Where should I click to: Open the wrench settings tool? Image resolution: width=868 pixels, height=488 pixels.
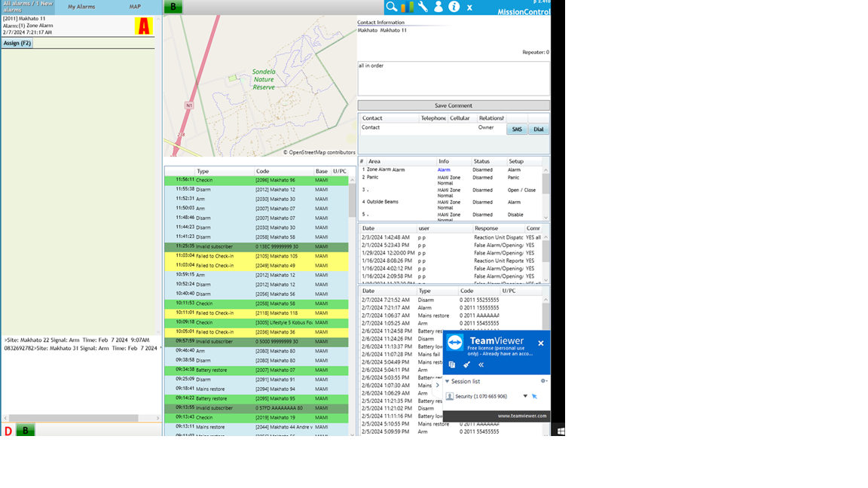coord(423,7)
